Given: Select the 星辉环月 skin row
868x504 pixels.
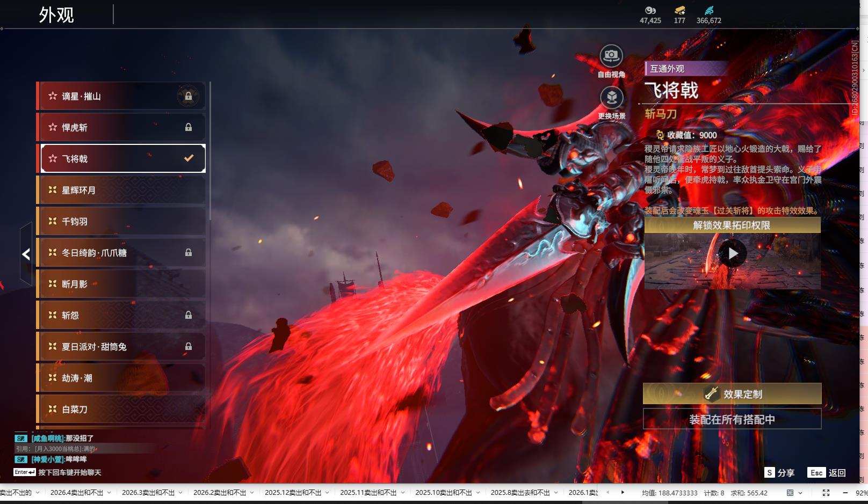Looking at the screenshot, I should pos(122,190).
